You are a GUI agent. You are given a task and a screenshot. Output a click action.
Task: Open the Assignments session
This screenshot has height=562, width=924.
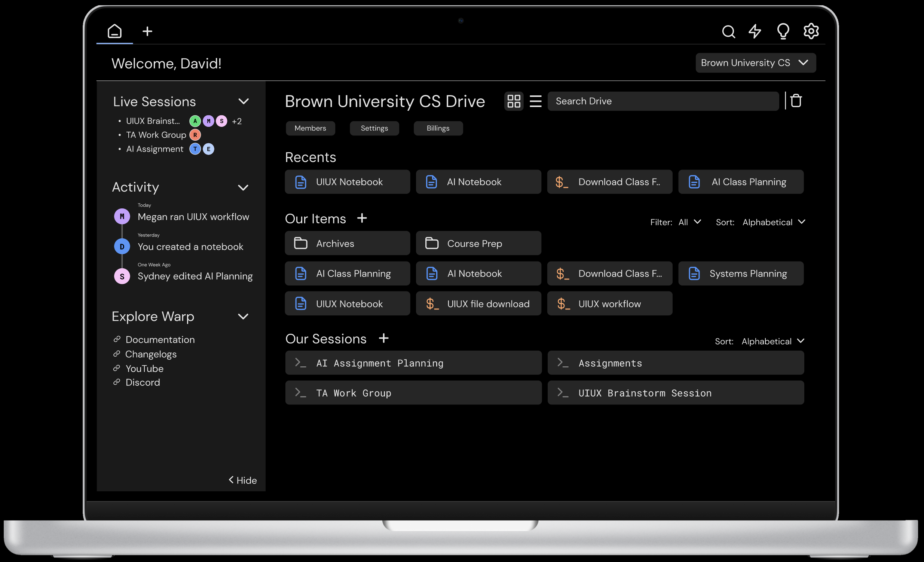click(x=676, y=363)
